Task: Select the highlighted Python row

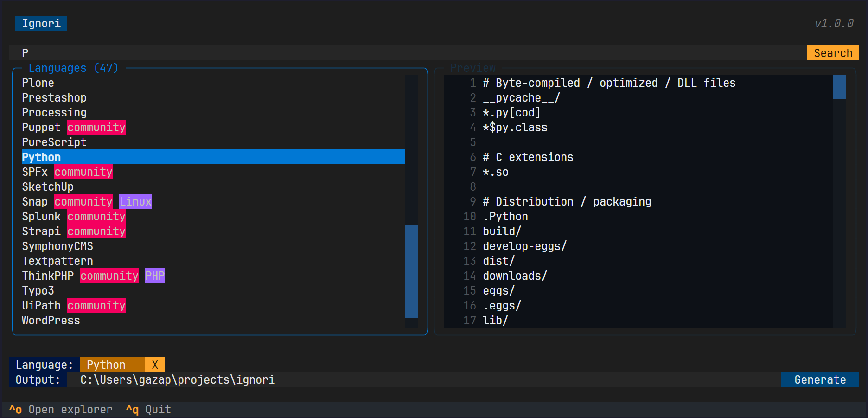Action: click(213, 157)
